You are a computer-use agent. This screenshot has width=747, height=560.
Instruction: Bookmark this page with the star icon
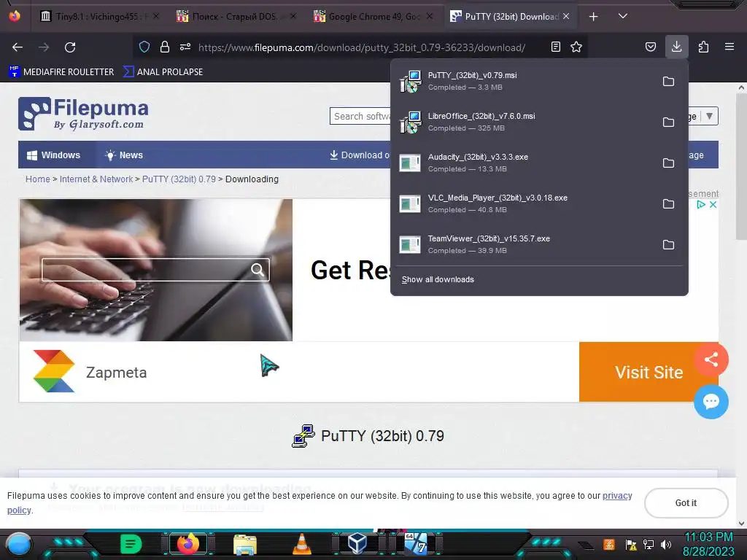[x=576, y=47]
